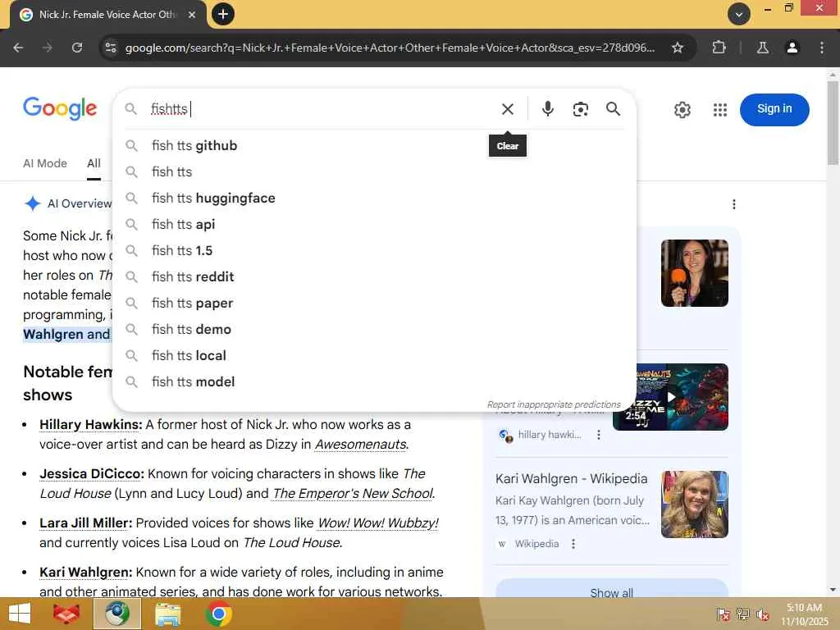Clear the search box with the X icon

tap(507, 109)
